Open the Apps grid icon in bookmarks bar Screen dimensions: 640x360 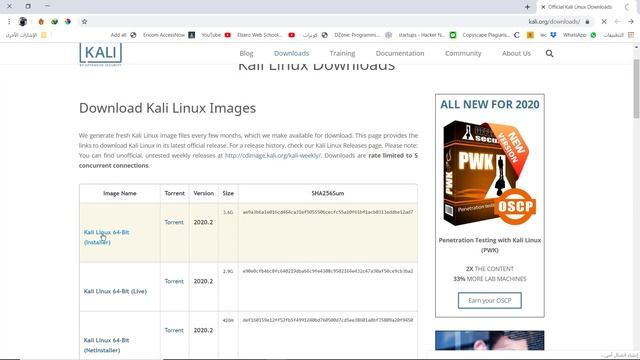631,35
